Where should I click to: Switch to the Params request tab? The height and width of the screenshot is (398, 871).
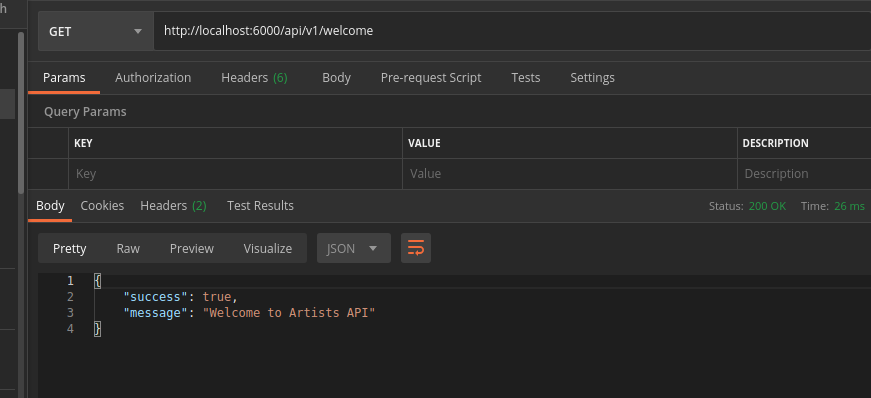click(64, 78)
